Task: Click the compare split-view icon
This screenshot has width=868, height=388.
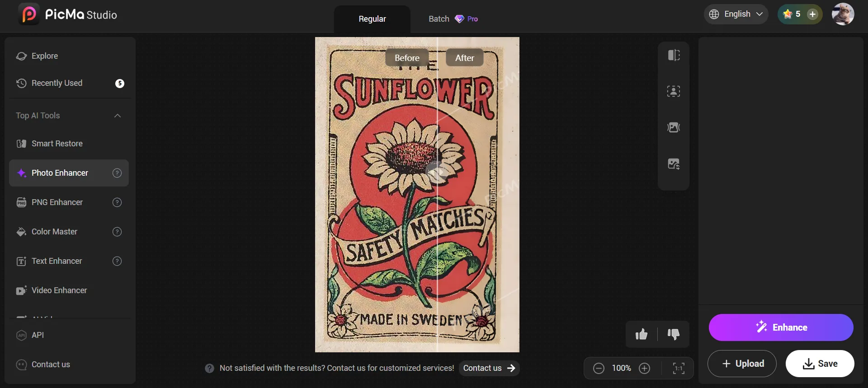Action: (674, 55)
